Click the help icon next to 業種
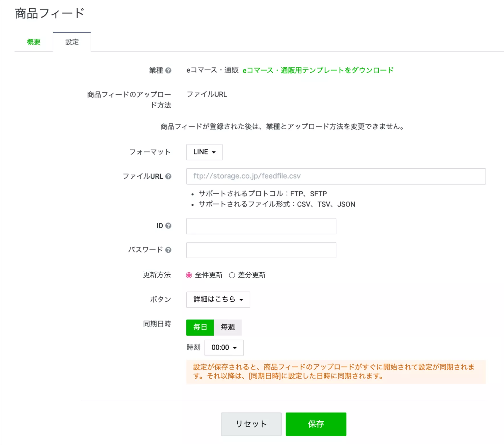The width and height of the screenshot is (504, 445). pyautogui.click(x=168, y=70)
